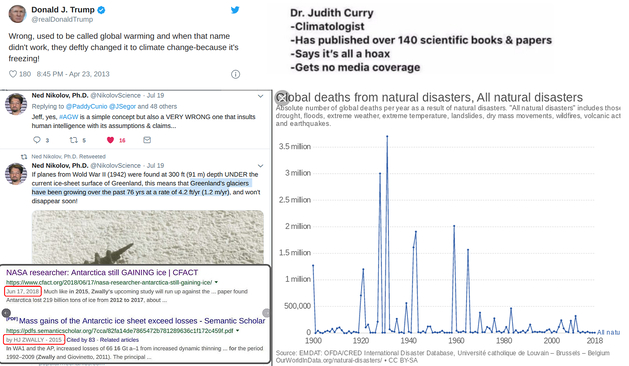Open the tweet info circle icon
Image resolution: width=629 pixels, height=366 pixels.
235,74
